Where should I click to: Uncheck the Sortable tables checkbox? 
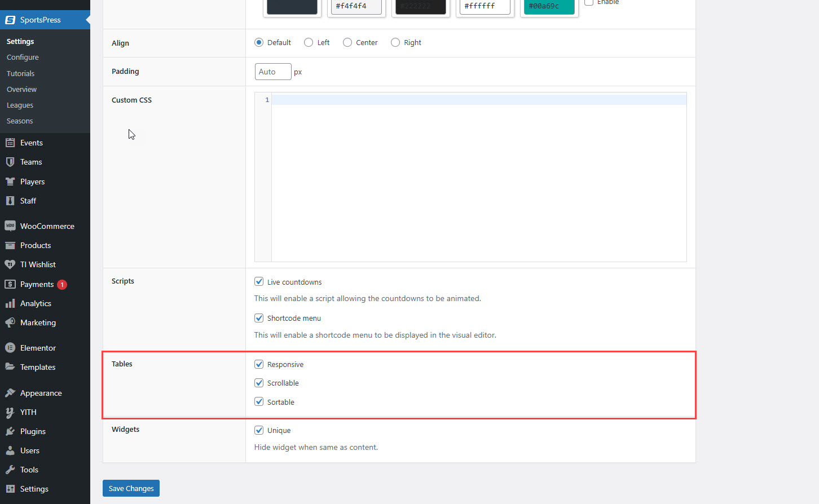259,401
